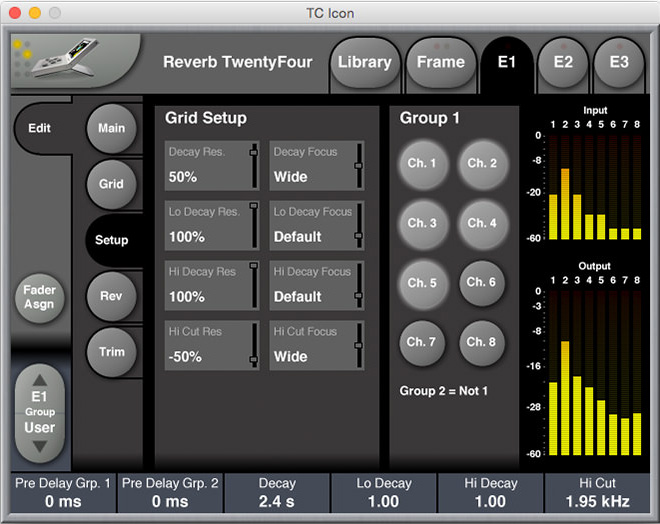Open the Rev page button
Viewport: 660px width, 524px height.
(112, 296)
